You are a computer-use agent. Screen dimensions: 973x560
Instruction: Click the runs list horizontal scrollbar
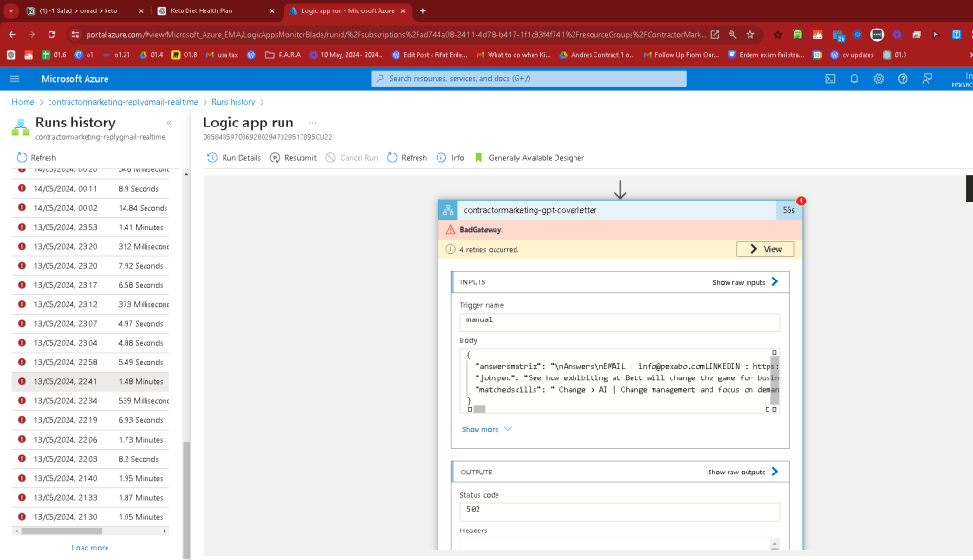tap(62, 531)
